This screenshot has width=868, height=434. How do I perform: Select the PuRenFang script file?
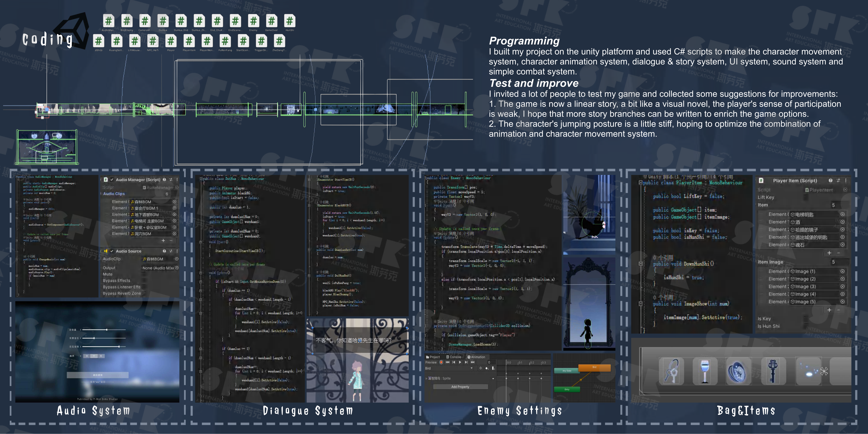225,41
